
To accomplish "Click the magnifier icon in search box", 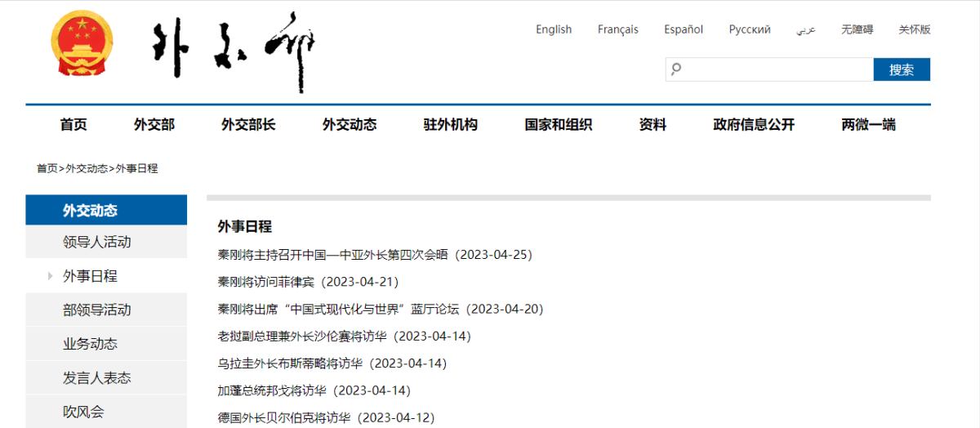I will click(676, 69).
